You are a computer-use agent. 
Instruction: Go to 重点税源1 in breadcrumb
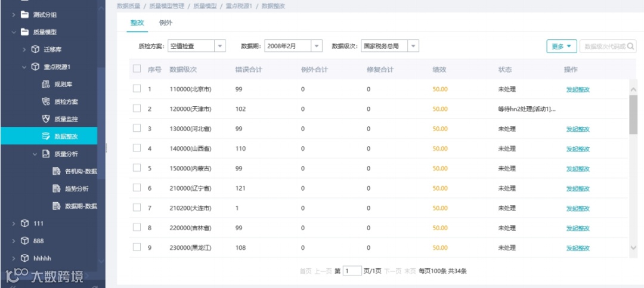coord(239,6)
